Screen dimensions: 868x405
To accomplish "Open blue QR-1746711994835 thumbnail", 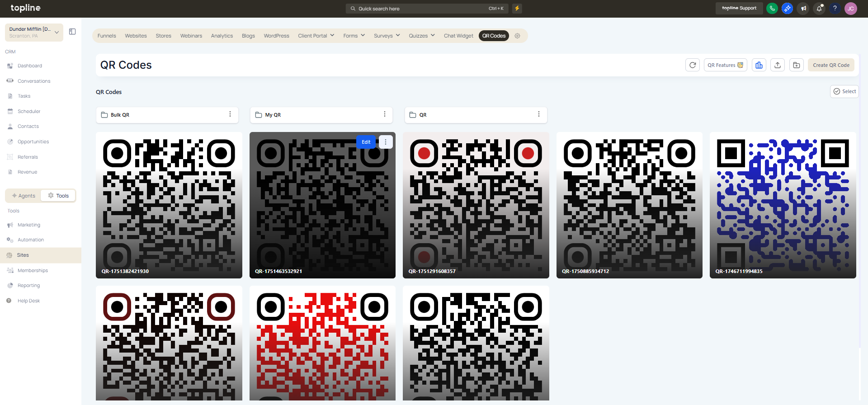I will click(783, 205).
